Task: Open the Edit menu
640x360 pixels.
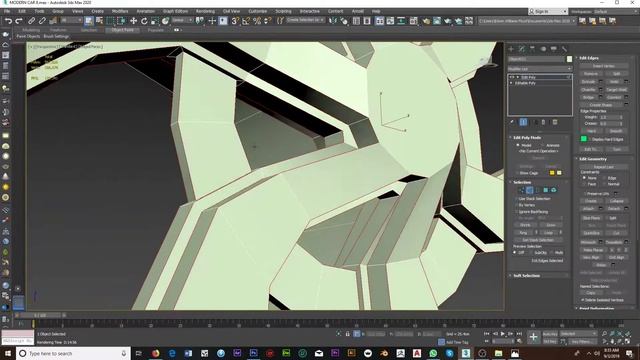Action: [x=22, y=11]
